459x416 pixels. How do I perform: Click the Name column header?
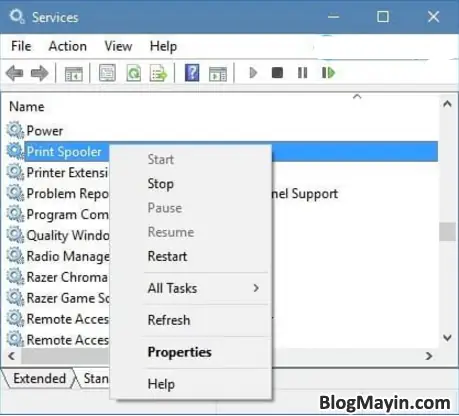[27, 107]
